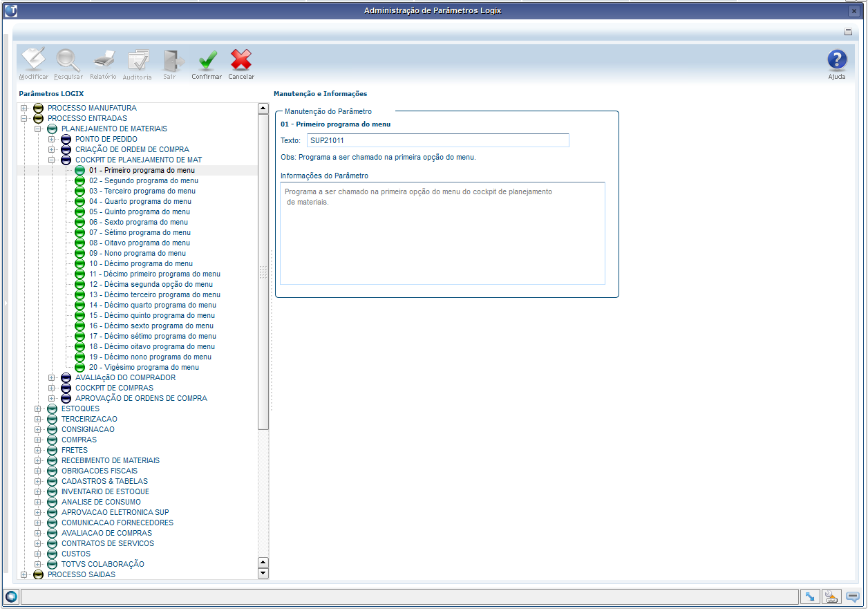Viewport: 868px width, 611px height.
Task: Click the Modificar toolbar icon
Action: (33, 60)
